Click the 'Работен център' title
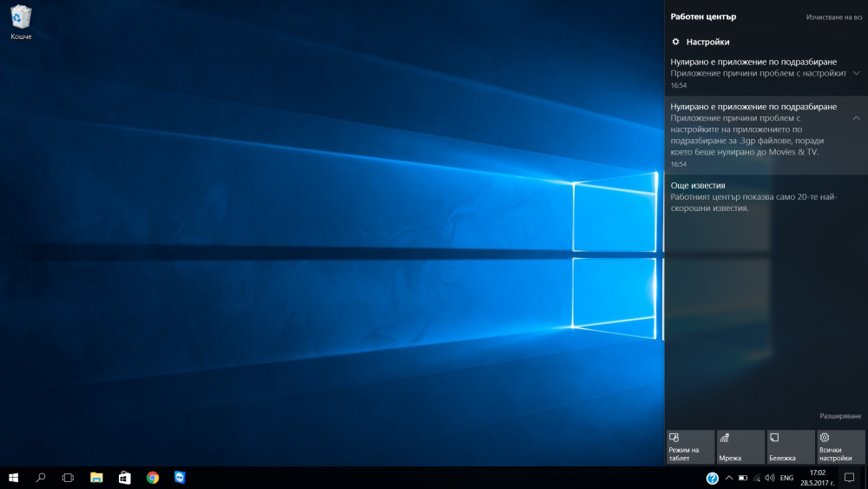The height and width of the screenshot is (489, 868). click(x=703, y=17)
